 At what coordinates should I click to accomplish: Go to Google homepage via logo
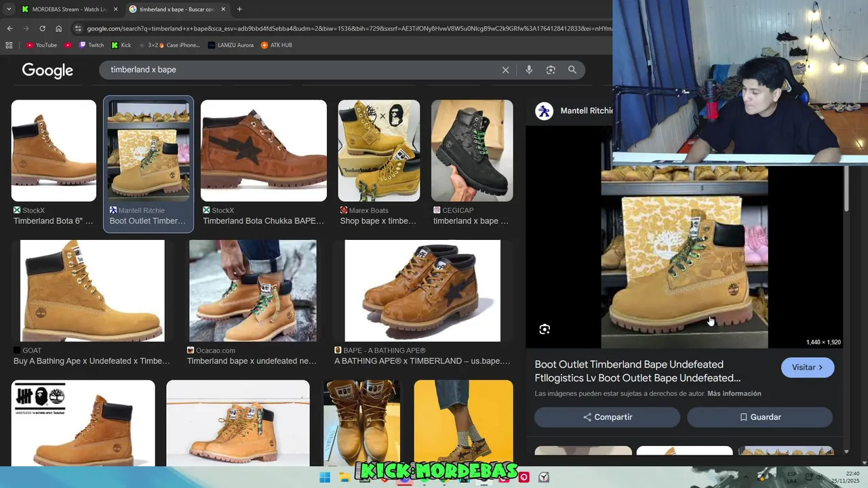click(x=47, y=70)
